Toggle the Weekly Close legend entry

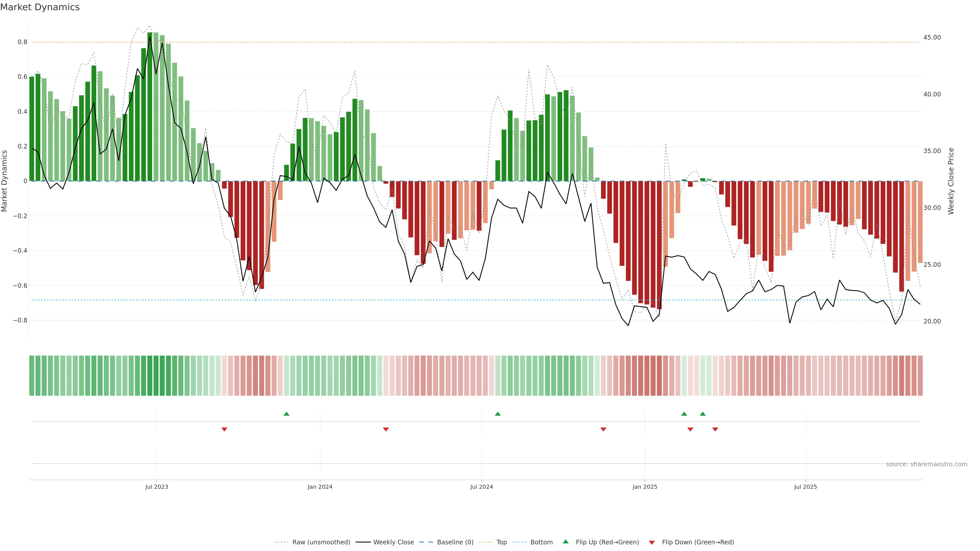click(393, 542)
